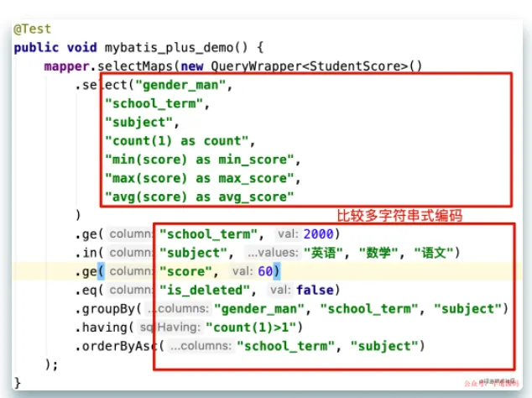Click "avg(score) as avg_score" string

point(199,197)
